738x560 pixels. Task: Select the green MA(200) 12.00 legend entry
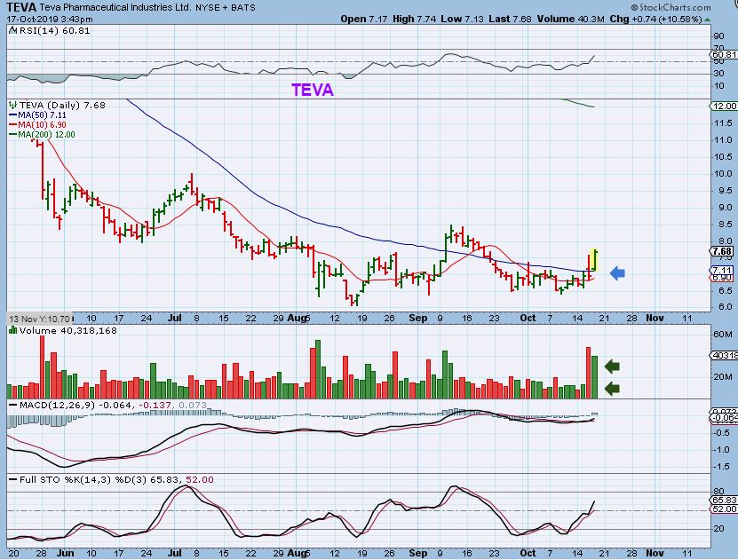point(42,135)
